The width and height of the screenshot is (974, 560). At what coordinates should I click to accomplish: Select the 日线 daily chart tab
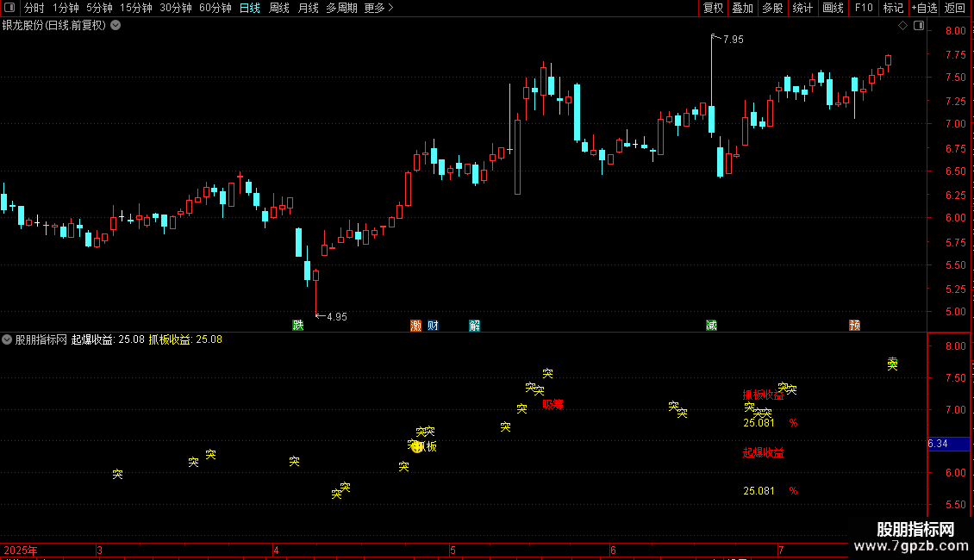(250, 8)
